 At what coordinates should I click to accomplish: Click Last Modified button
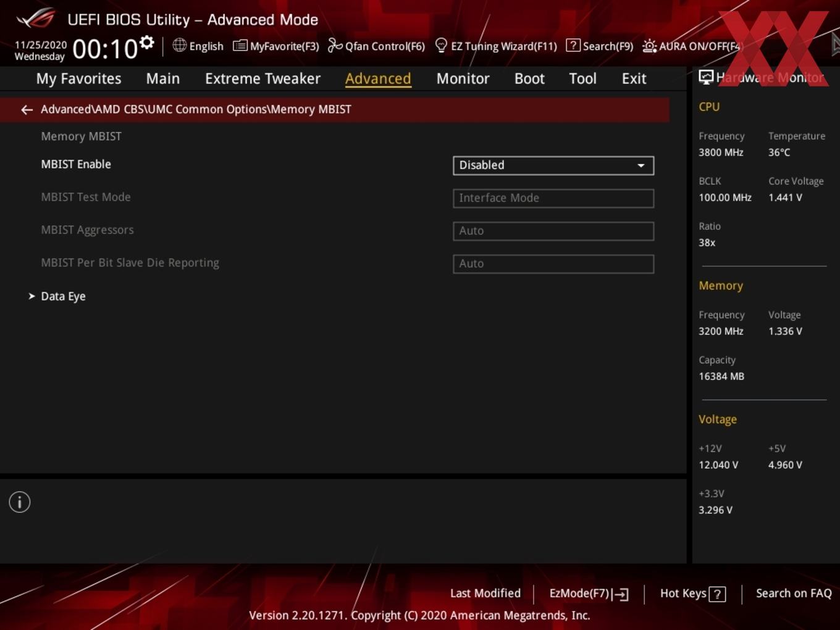coord(485,593)
